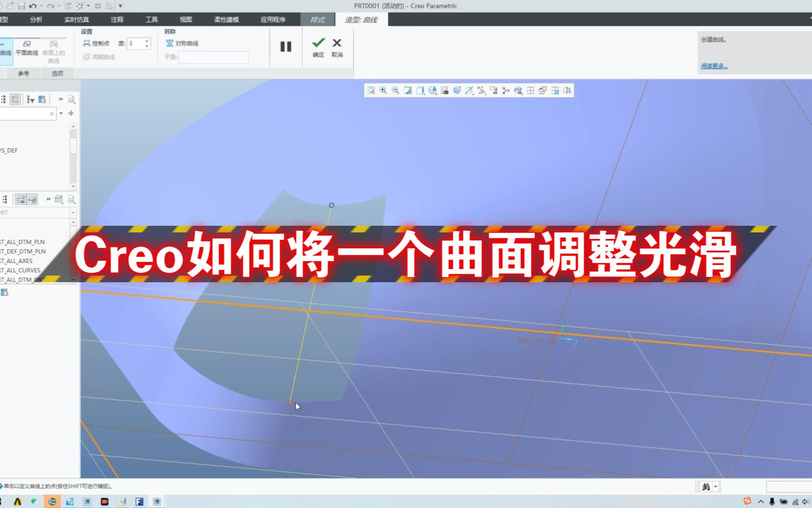Expand model tree toolbar overflow chevron
Image resolution: width=812 pixels, height=508 pixels.
point(61,99)
